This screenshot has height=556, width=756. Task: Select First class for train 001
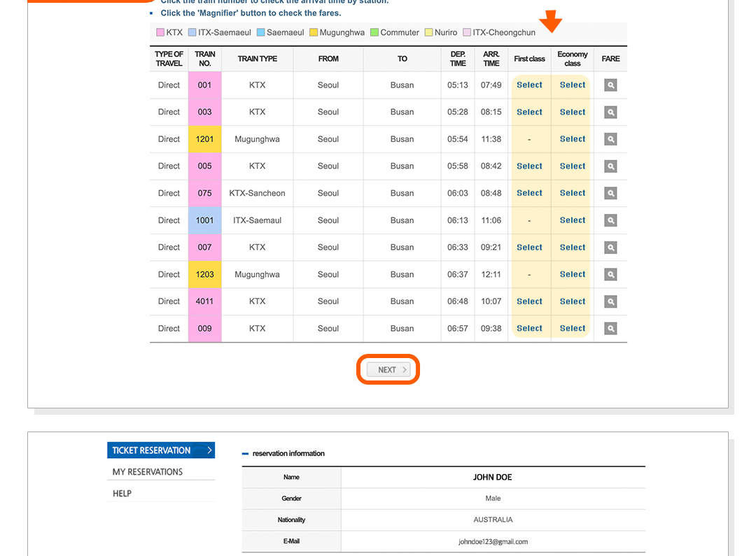(529, 85)
